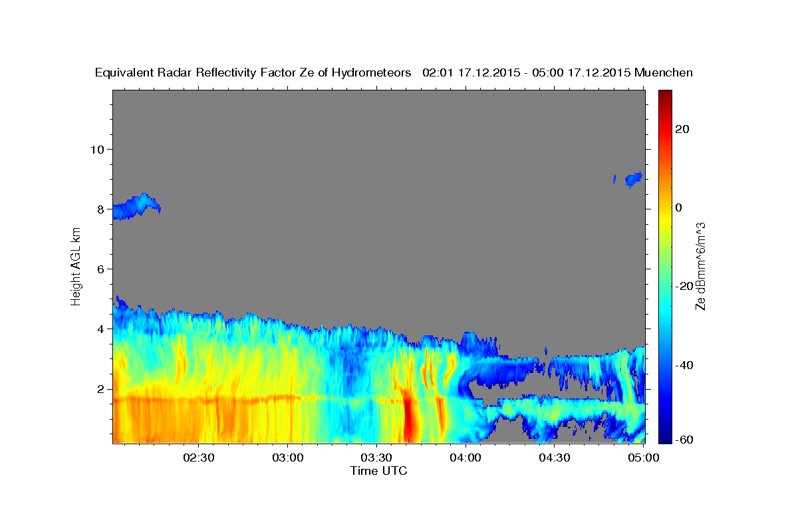Click the '02:30' time tick label
The height and width of the screenshot is (532, 798).
tap(199, 458)
